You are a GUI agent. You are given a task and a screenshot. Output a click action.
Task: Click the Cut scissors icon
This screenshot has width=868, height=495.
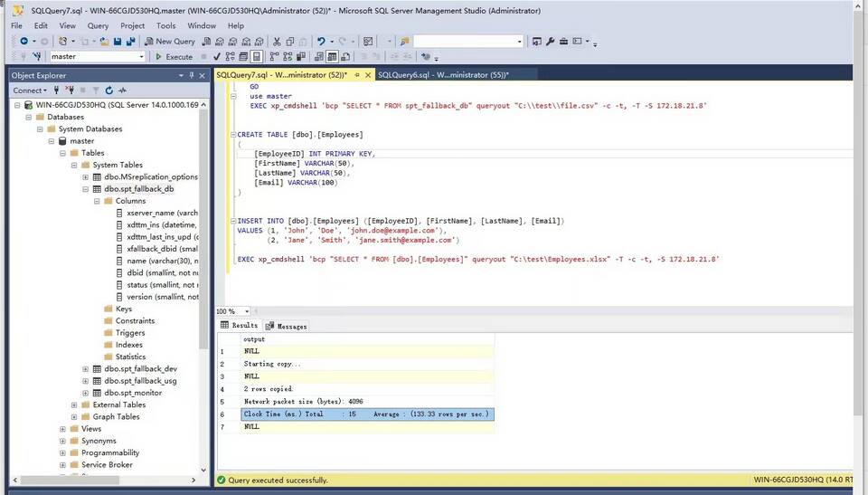tap(277, 42)
